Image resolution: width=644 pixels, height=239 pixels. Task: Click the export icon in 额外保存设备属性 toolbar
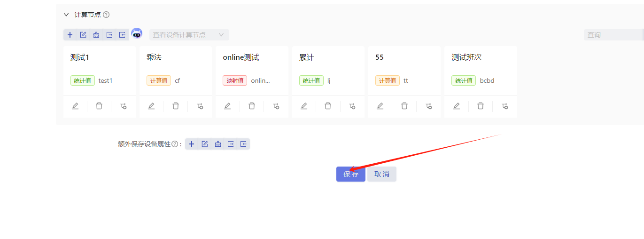pyautogui.click(x=231, y=144)
